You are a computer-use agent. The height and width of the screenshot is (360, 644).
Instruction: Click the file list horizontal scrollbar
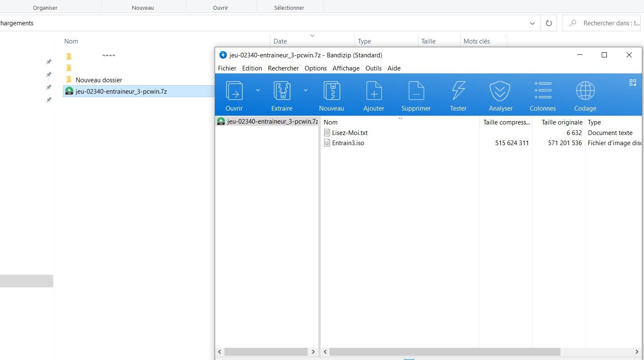[445, 352]
